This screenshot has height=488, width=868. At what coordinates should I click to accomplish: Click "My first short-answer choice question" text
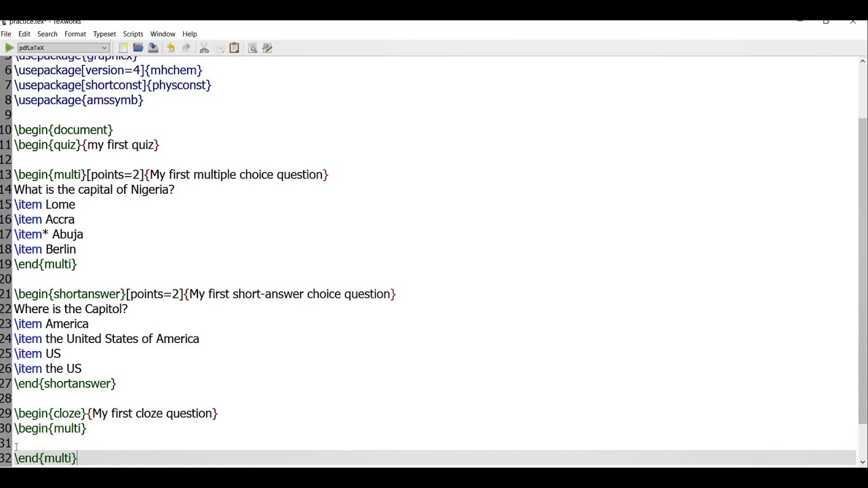(290, 293)
